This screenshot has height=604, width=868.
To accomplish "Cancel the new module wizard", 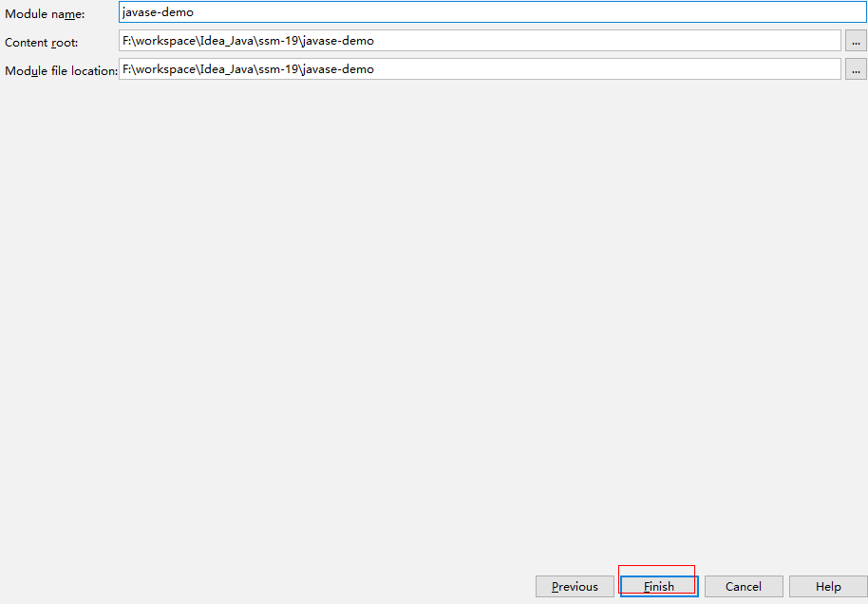I will tap(744, 586).
